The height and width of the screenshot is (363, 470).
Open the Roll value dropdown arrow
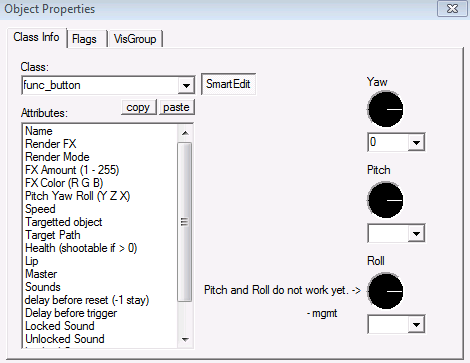click(x=416, y=324)
